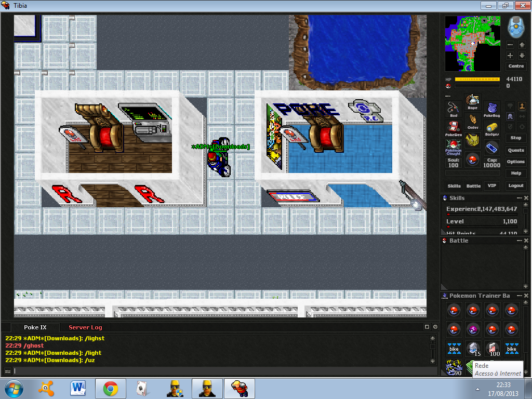
Task: Toggle secure mode crosshair button
Action: click(x=522, y=127)
